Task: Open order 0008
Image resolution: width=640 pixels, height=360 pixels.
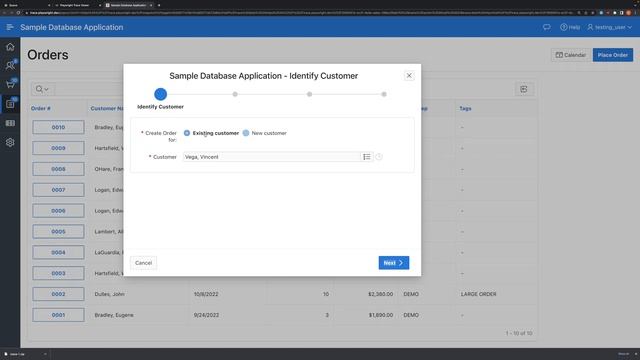Action: pyautogui.click(x=58, y=169)
